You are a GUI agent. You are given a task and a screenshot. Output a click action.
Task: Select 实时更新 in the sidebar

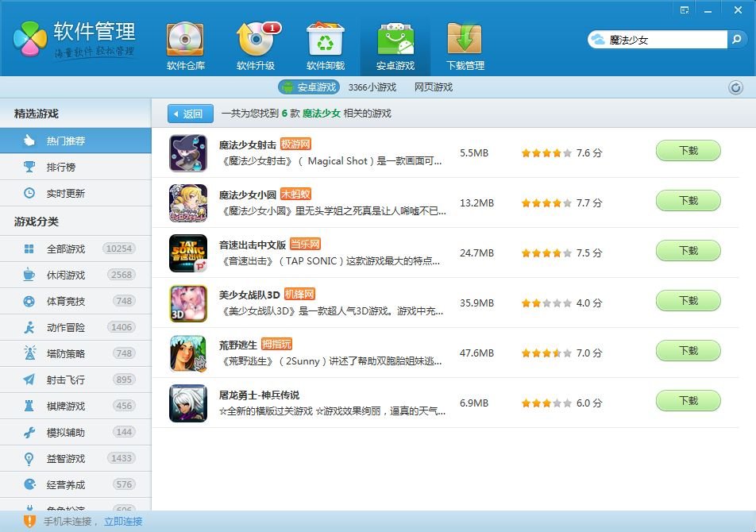65,194
